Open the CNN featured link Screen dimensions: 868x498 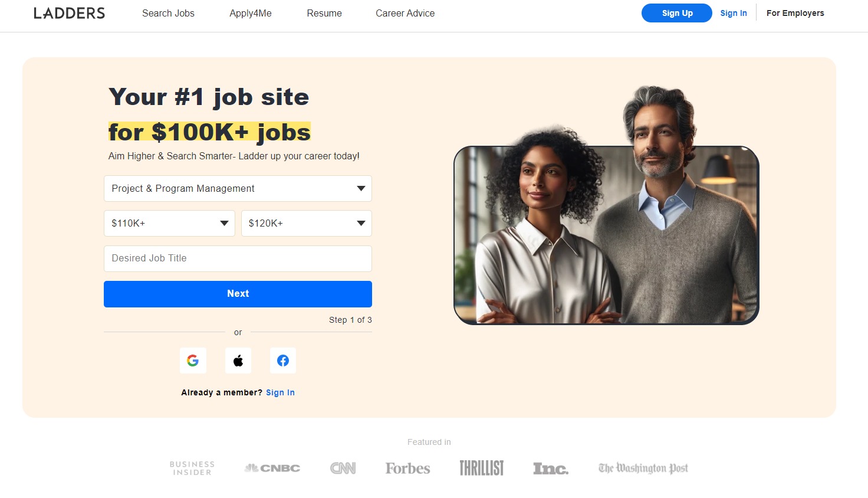[343, 467]
